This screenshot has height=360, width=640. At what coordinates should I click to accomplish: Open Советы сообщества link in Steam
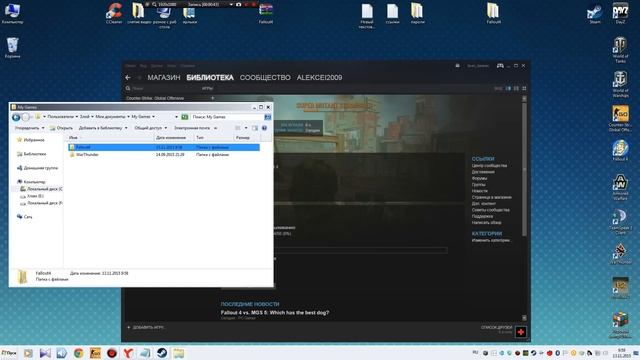click(490, 210)
